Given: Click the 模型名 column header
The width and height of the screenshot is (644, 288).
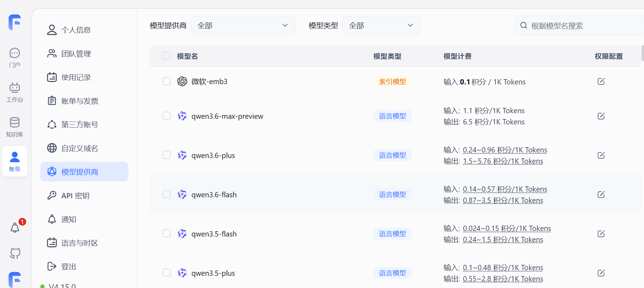Looking at the screenshot, I should pos(187,56).
